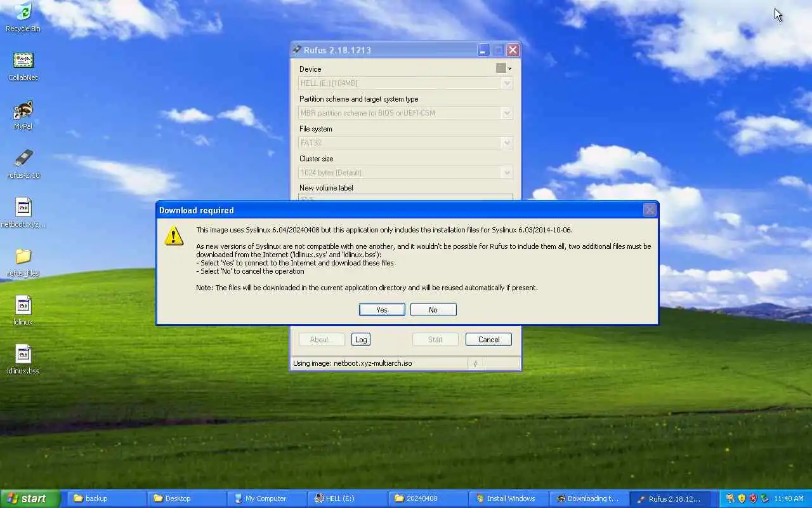Viewport: 812px width, 508px height.
Task: Click the 'Download required' dialog title
Action: click(196, 210)
